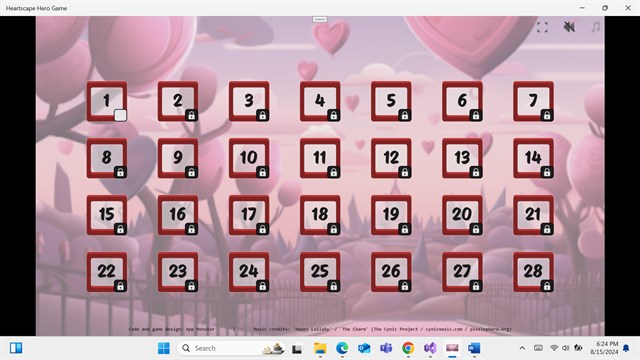This screenshot has height=360, width=640.
Task: Choose level 20 tile
Action: point(462,215)
